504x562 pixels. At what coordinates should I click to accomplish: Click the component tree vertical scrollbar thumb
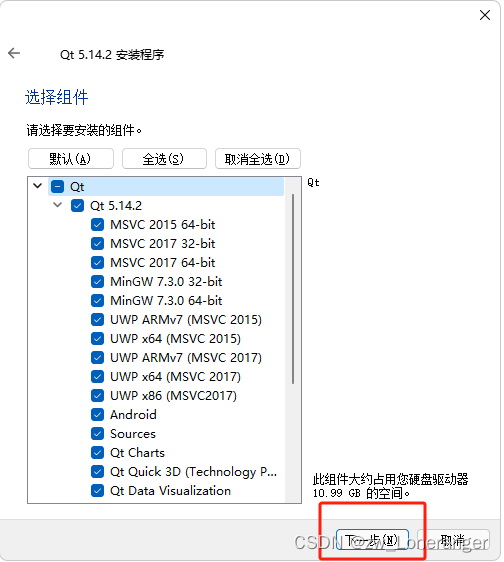(x=293, y=289)
